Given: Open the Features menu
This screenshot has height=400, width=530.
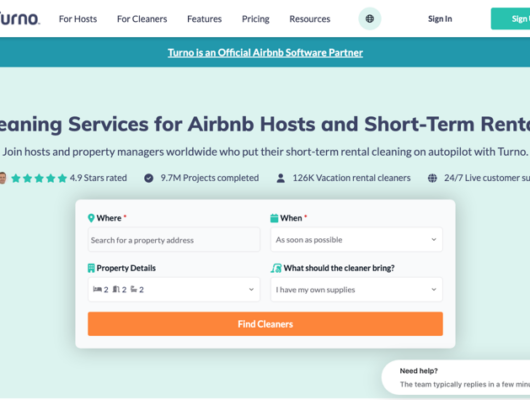Looking at the screenshot, I should click(x=204, y=19).
